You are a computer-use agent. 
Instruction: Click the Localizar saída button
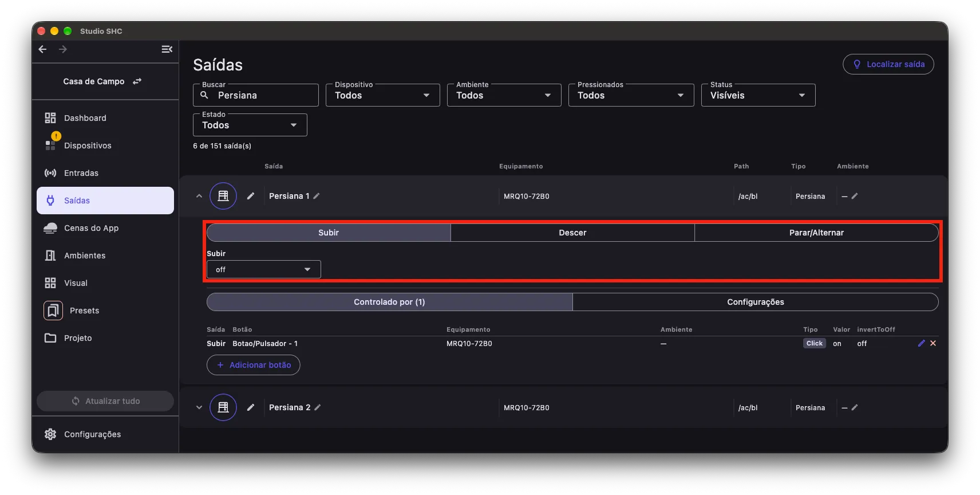(x=888, y=64)
